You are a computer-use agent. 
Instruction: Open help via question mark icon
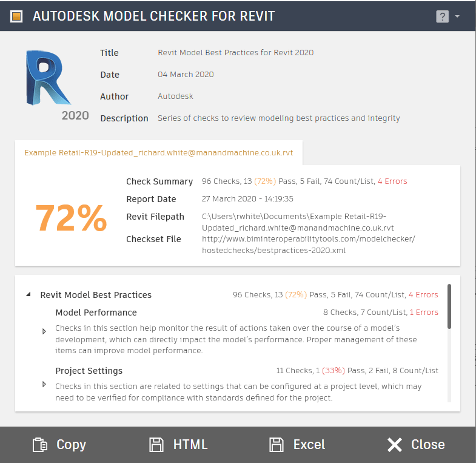pyautogui.click(x=442, y=16)
